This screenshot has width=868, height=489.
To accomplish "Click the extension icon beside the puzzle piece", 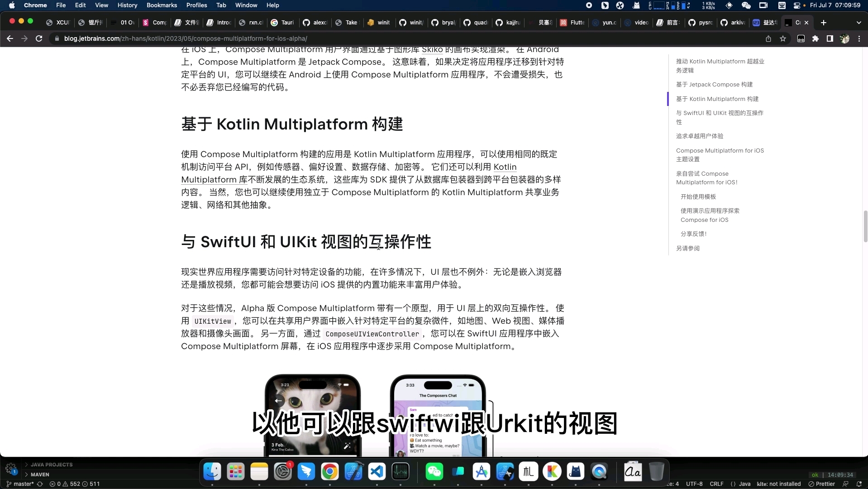I will pyautogui.click(x=801, y=38).
